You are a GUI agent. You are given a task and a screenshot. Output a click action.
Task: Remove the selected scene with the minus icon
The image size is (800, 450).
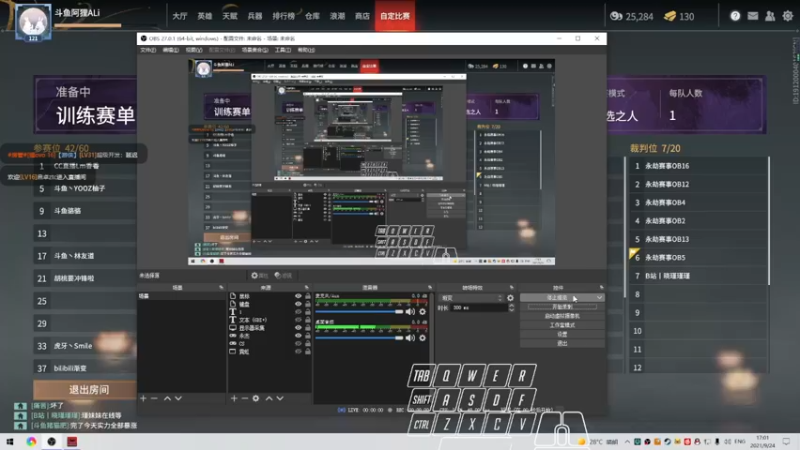click(154, 398)
